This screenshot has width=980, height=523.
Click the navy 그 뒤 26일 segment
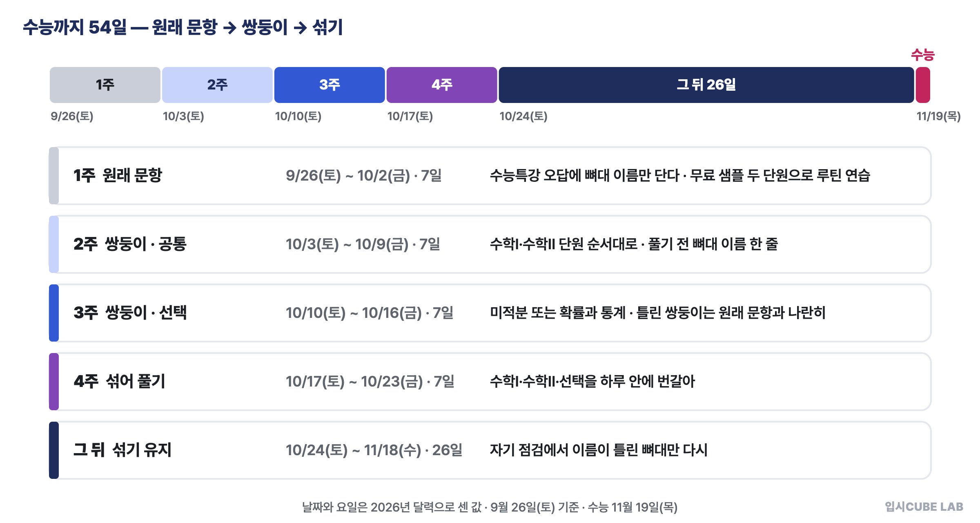tap(706, 85)
